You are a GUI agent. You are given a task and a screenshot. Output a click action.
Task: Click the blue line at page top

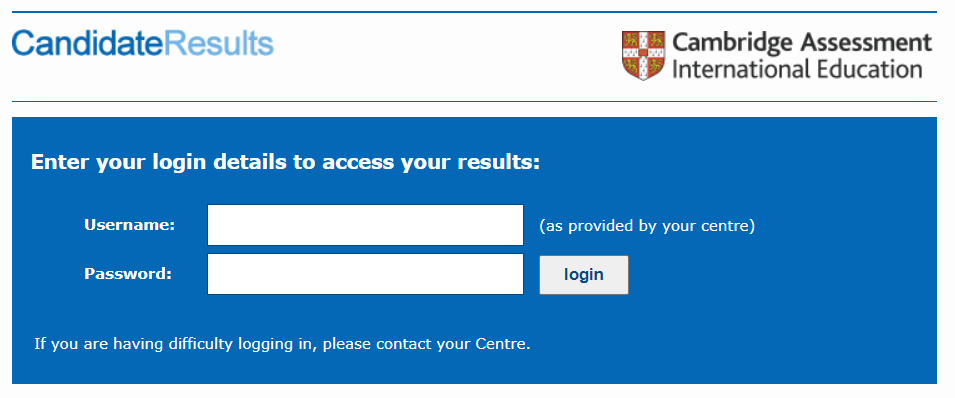point(474,12)
